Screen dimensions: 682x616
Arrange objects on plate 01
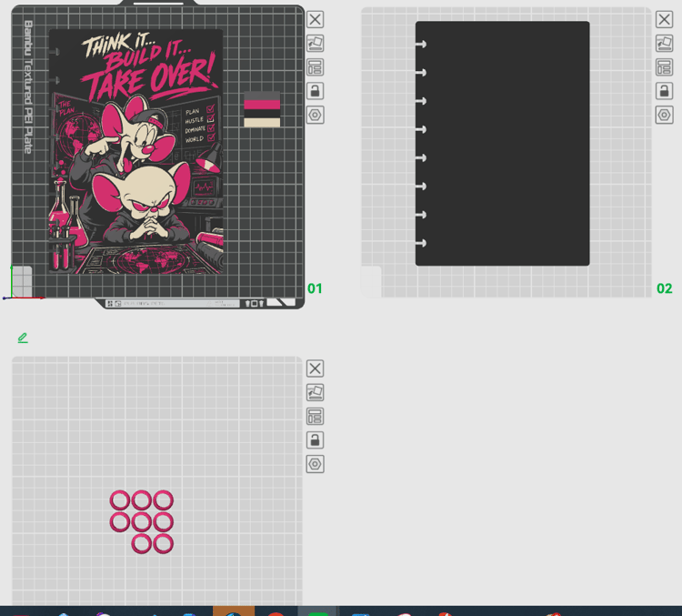coord(315,67)
